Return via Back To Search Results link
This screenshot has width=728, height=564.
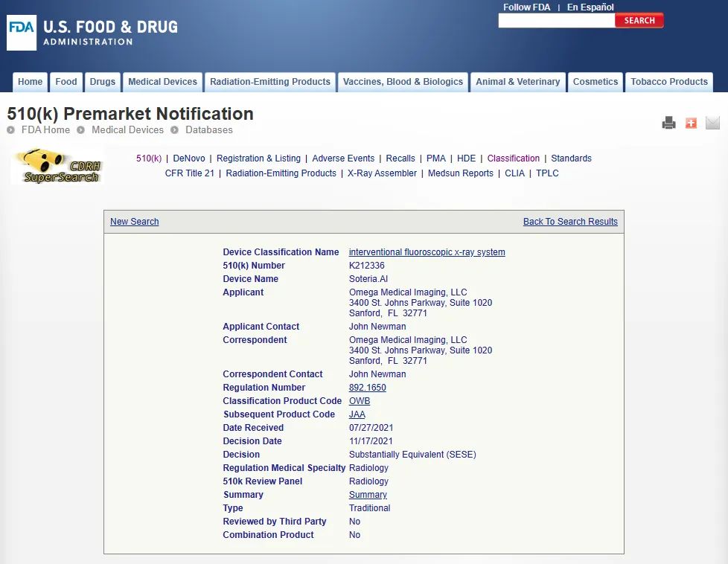[570, 222]
